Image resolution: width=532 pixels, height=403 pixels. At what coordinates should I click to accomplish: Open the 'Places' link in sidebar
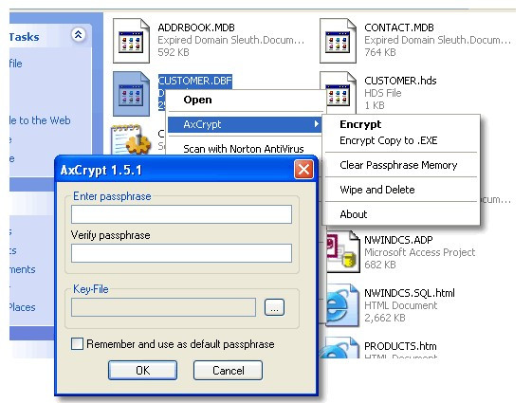click(22, 307)
